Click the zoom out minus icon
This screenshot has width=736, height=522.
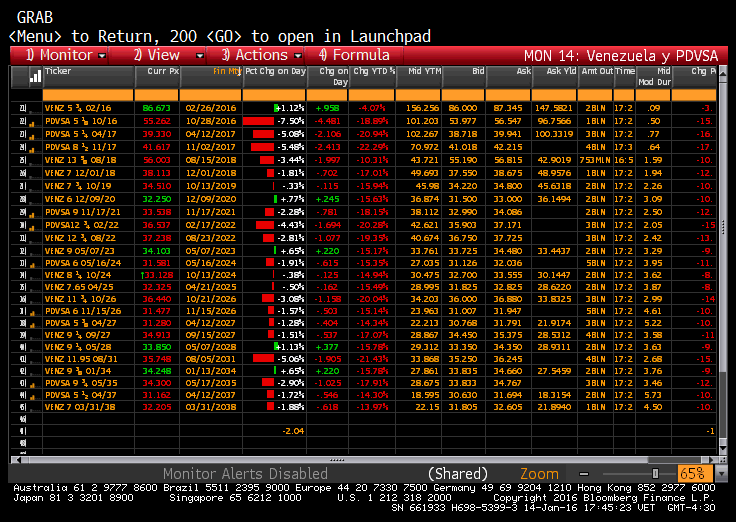point(584,474)
